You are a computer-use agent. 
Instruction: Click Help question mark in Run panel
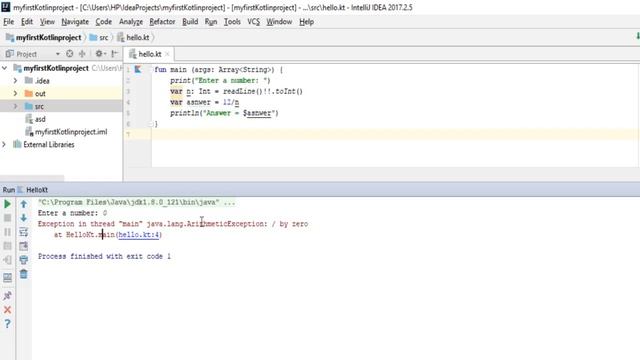(x=7, y=324)
